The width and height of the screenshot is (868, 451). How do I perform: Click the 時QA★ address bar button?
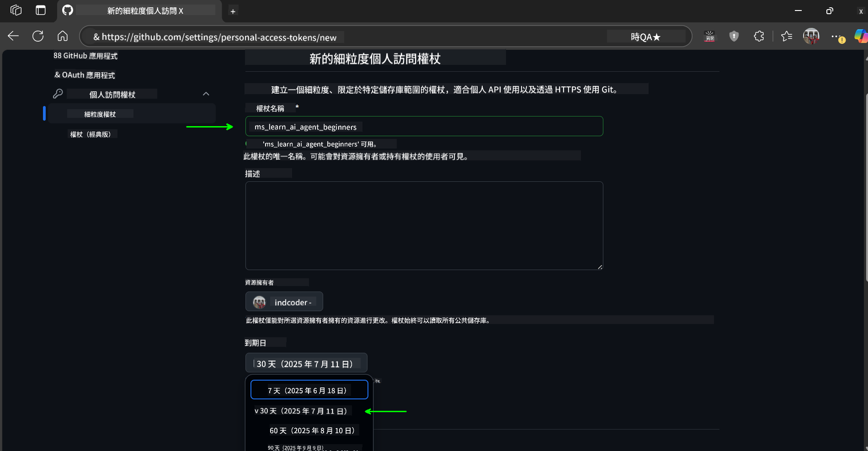coord(646,37)
